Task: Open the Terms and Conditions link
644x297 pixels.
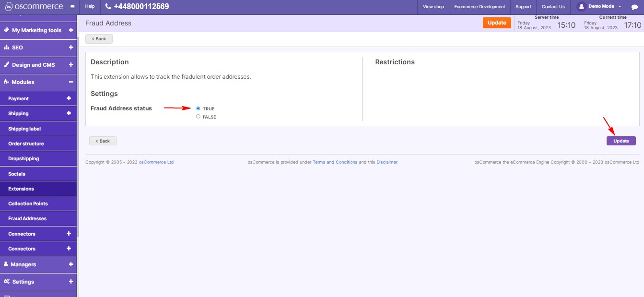Action: pos(335,162)
